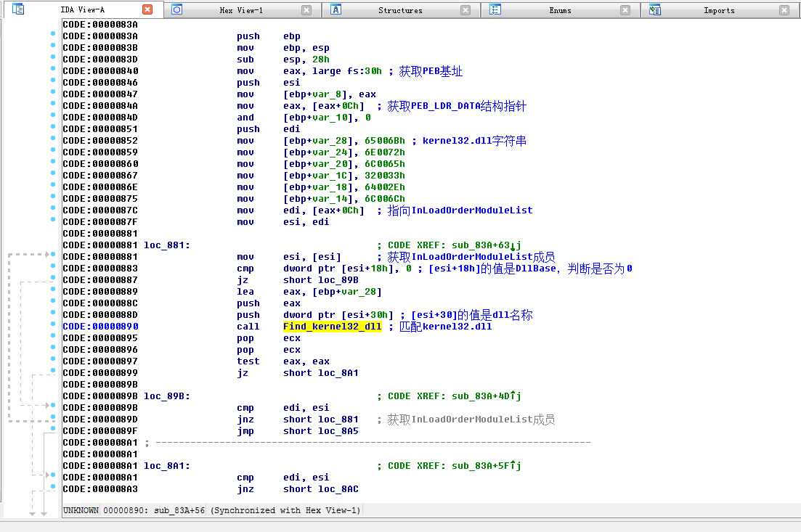
Task: Click the lea instruction at 00000889
Action: pos(309,292)
